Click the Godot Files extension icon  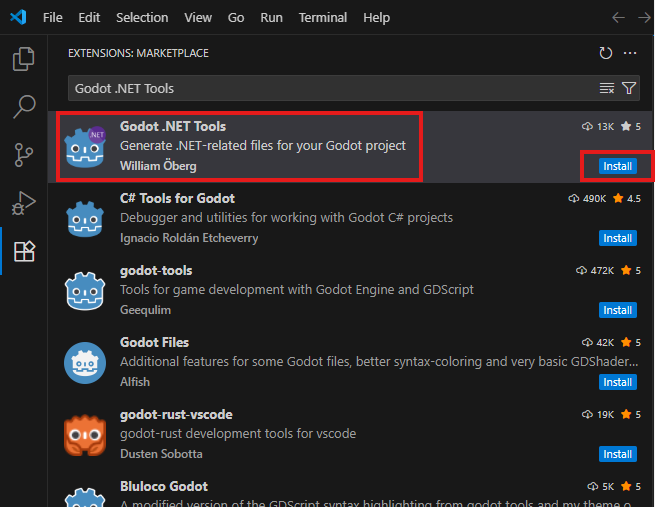[85, 363]
